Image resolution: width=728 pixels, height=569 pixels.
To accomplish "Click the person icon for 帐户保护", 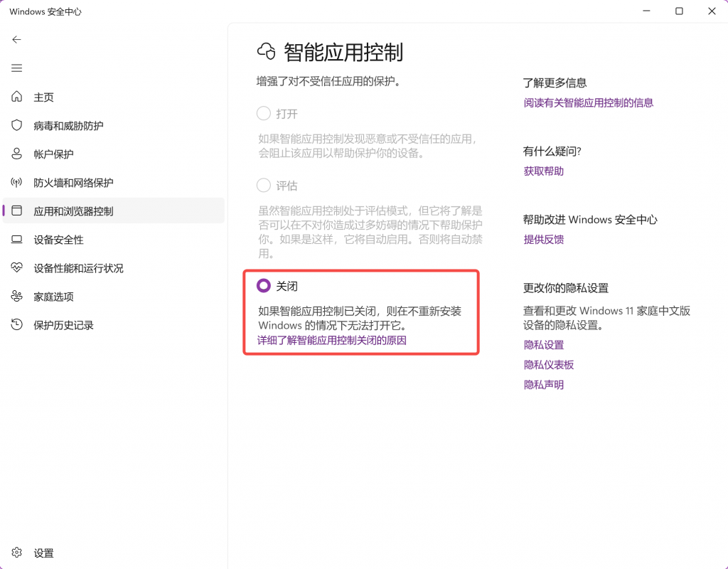I will [17, 154].
